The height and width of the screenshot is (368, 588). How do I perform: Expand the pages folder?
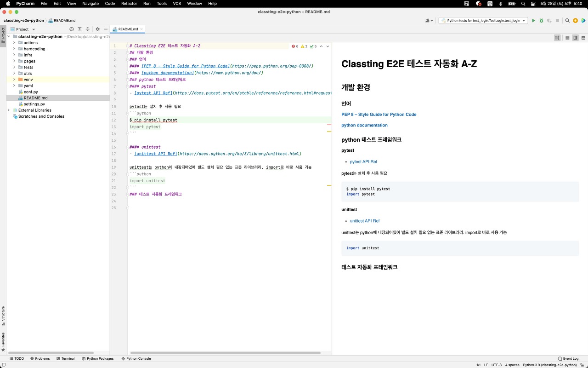tap(14, 61)
